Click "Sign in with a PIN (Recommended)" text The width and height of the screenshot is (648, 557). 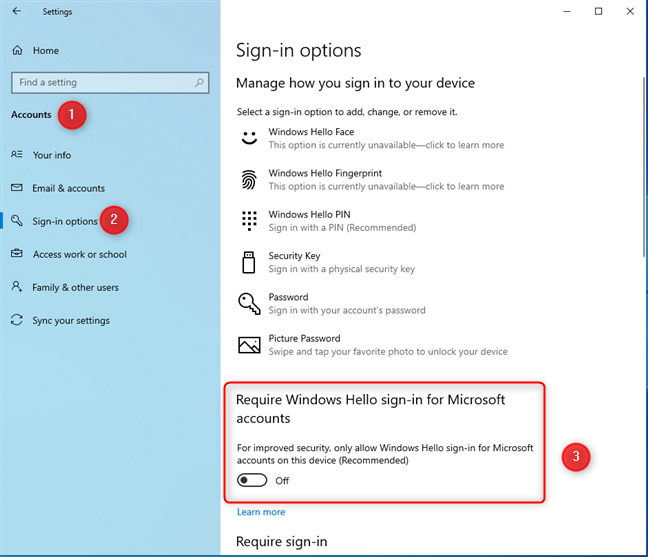[342, 227]
